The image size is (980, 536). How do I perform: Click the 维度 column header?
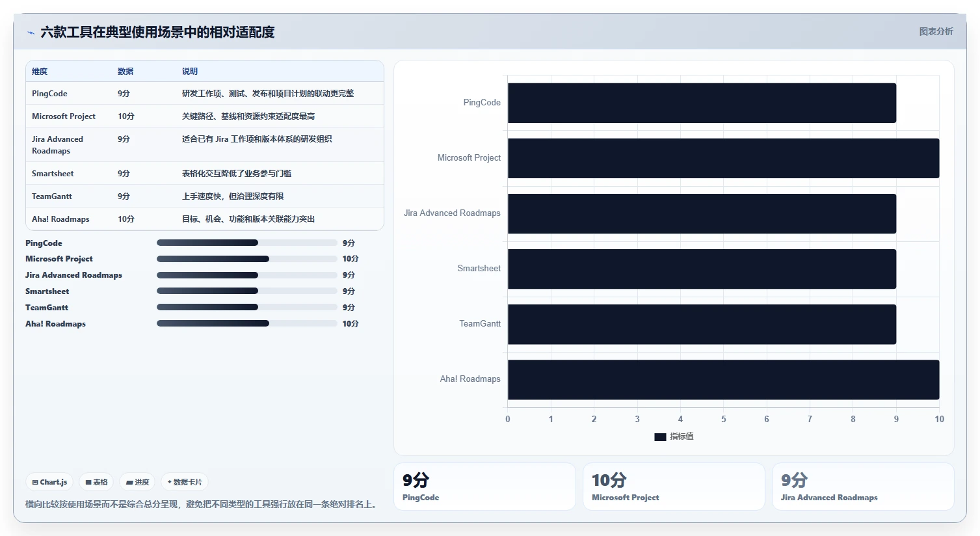click(40, 72)
